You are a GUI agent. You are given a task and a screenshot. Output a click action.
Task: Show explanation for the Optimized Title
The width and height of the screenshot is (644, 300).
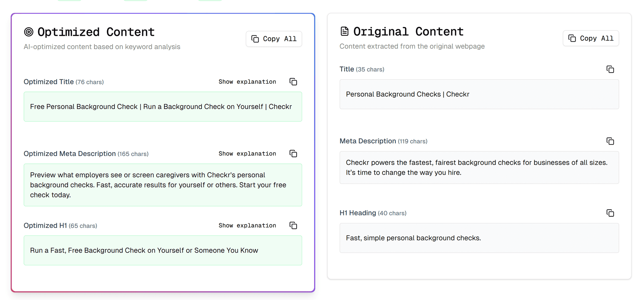[x=247, y=81]
